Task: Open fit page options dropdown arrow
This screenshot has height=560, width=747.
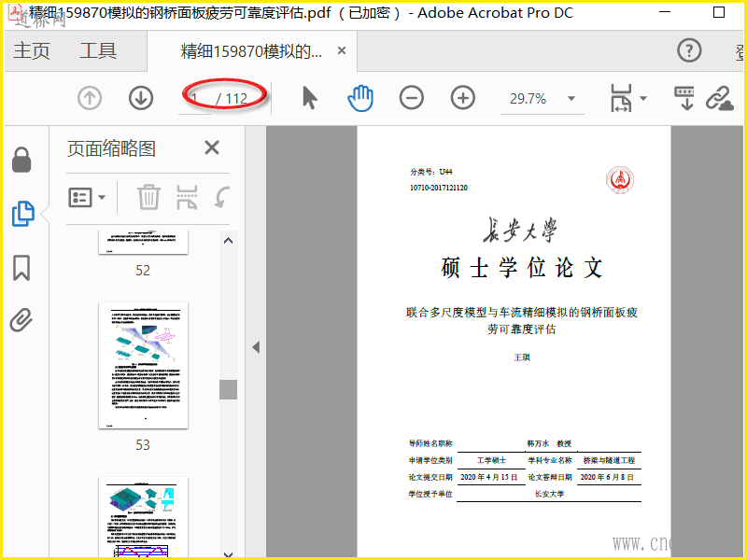Action: tap(643, 99)
